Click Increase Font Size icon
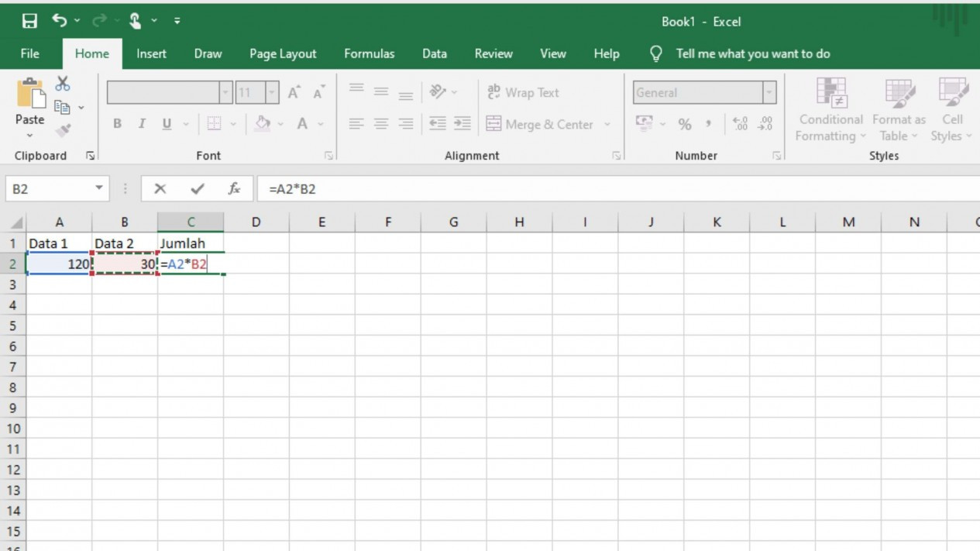 point(294,93)
